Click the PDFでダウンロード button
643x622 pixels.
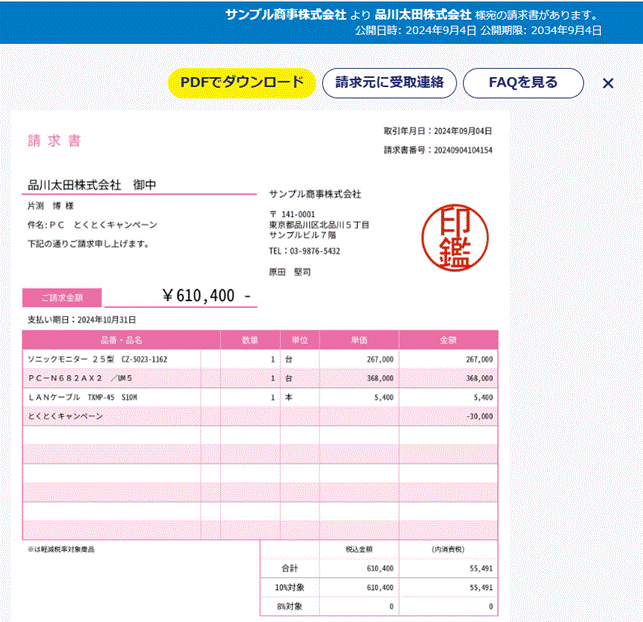242,83
